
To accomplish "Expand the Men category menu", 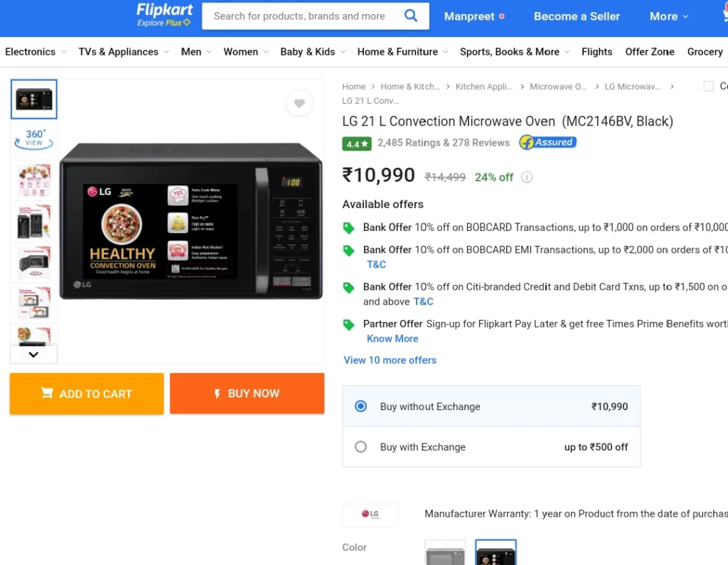I will (196, 52).
